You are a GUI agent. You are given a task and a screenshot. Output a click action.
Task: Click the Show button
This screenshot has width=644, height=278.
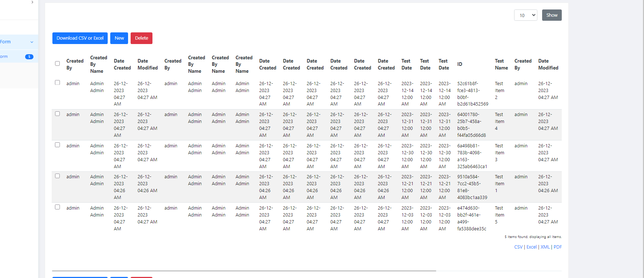(x=552, y=15)
